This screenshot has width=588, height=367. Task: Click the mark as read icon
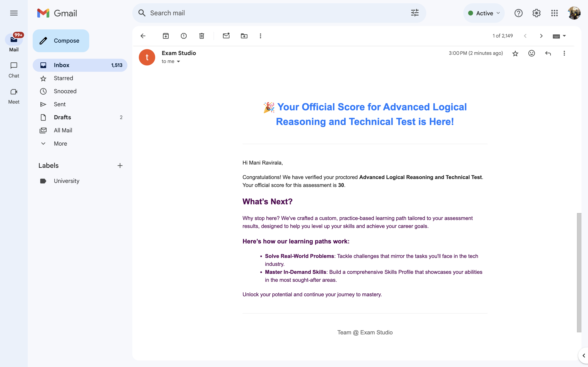pyautogui.click(x=226, y=36)
